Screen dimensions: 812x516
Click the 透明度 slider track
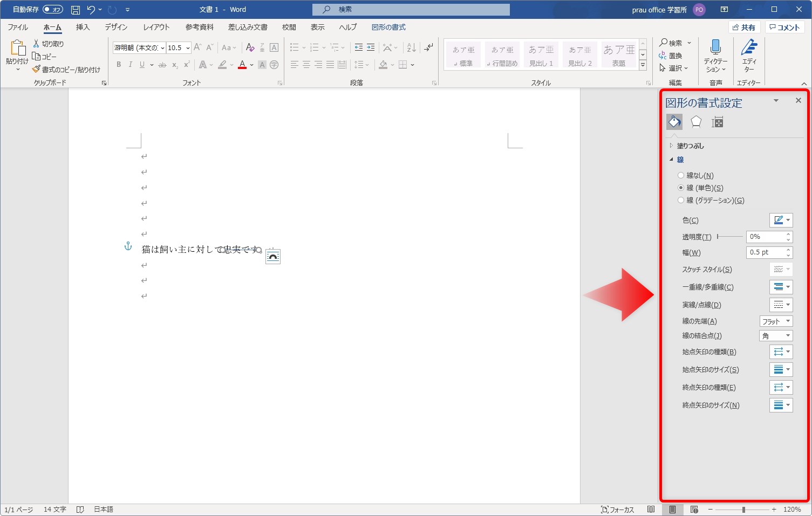click(x=730, y=237)
